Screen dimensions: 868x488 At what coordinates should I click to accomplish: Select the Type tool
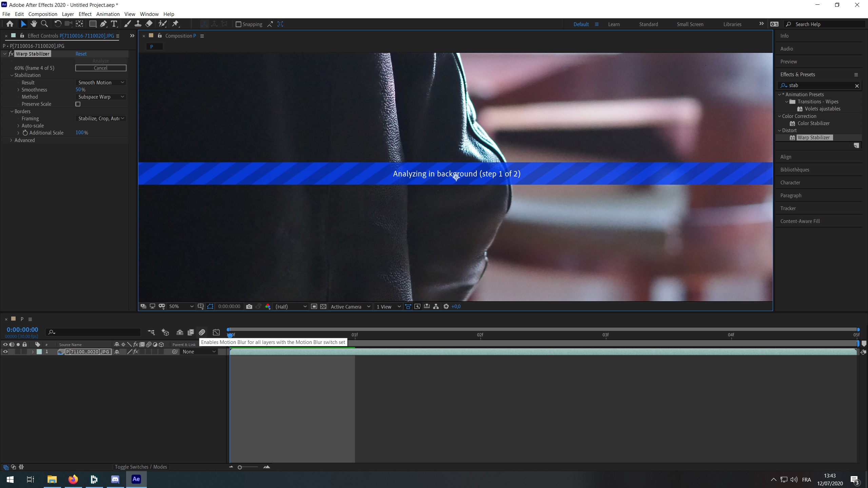(x=114, y=24)
